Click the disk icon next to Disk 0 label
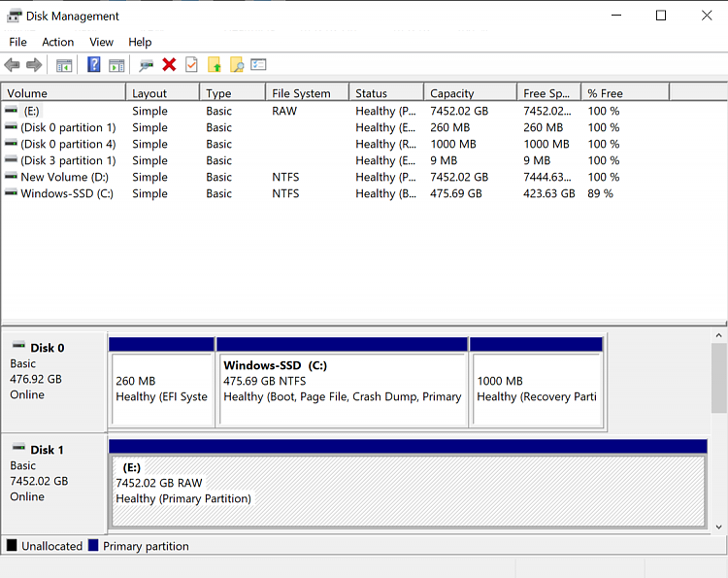728x578 pixels. click(18, 345)
